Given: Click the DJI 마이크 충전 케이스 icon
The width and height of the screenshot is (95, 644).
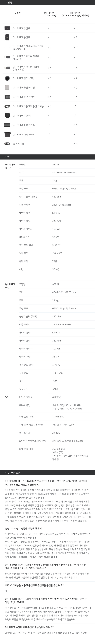Looking at the screenshot, I should click(7, 125).
